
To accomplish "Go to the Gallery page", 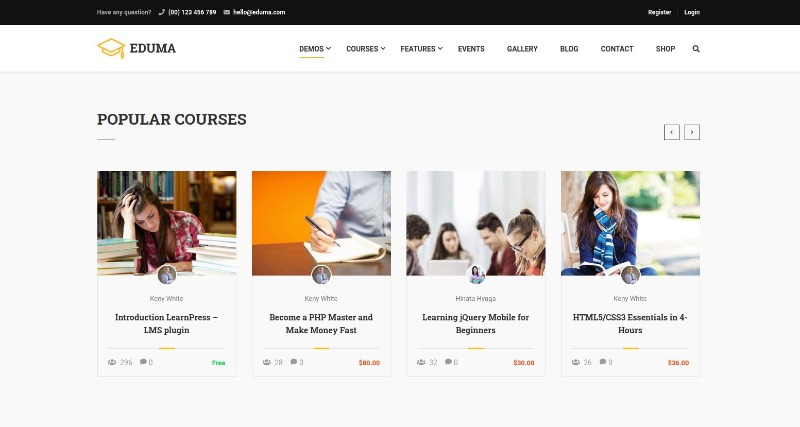I will click(x=522, y=49).
